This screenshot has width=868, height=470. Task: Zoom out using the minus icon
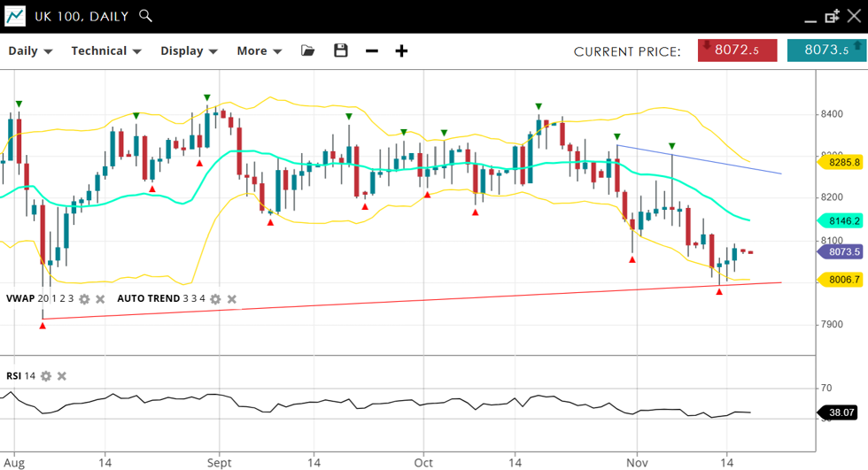(x=372, y=50)
